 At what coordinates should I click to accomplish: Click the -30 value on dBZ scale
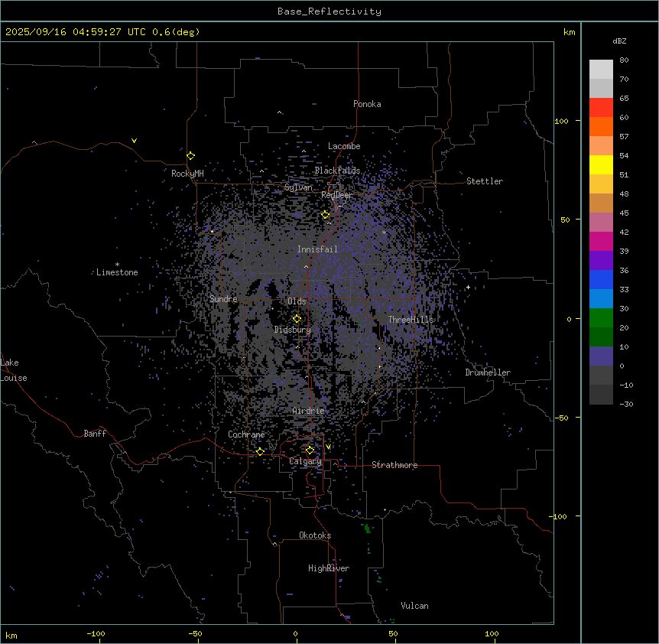pos(626,405)
